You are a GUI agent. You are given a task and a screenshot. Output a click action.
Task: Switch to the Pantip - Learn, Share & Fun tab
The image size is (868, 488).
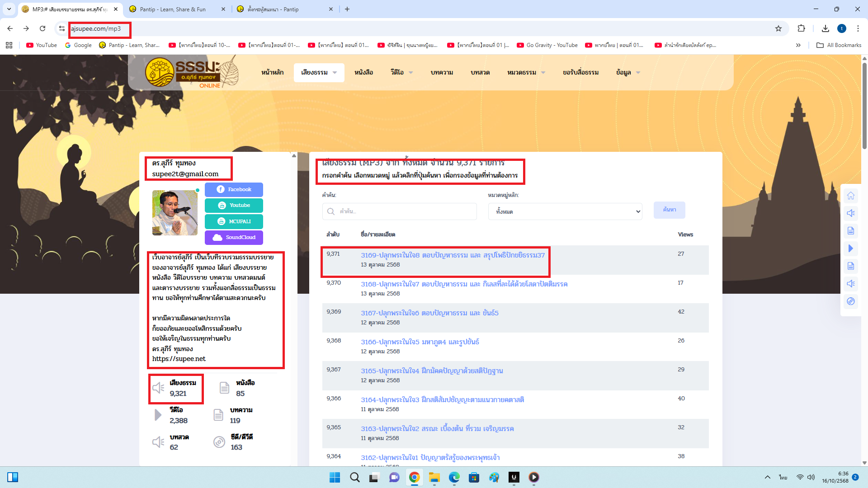[173, 9]
